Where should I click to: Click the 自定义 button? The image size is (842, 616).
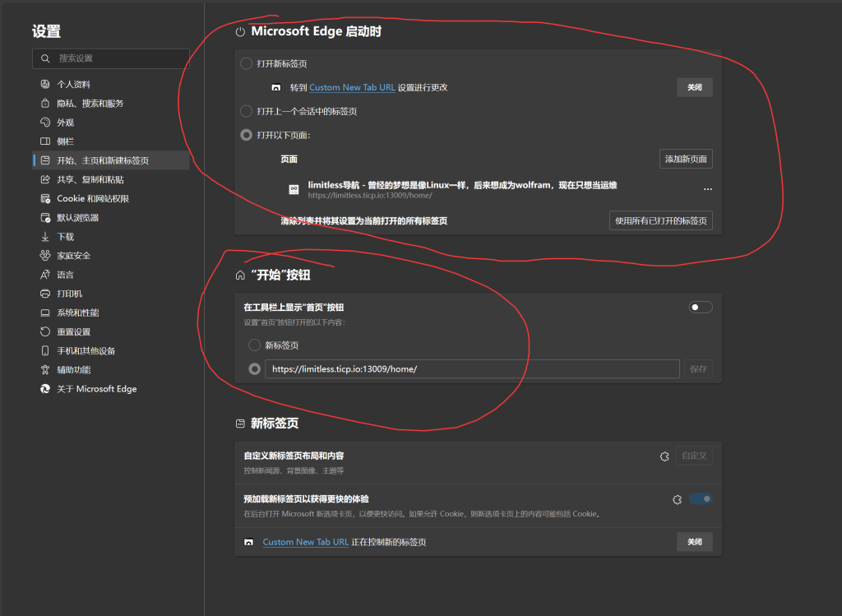[694, 456]
